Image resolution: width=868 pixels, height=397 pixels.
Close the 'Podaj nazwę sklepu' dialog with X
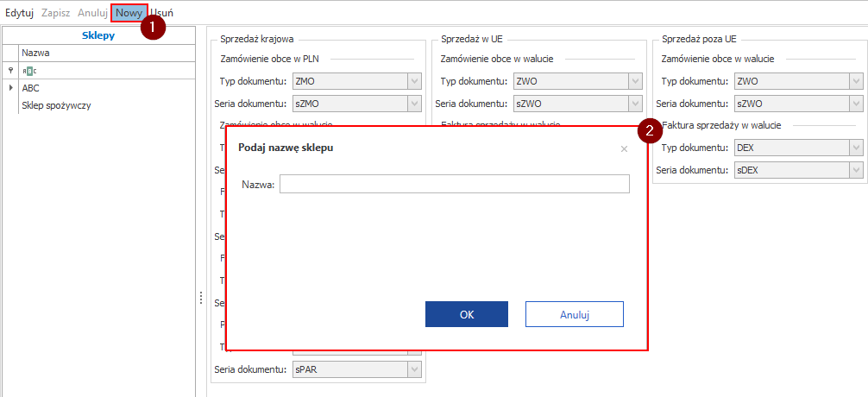[624, 148]
